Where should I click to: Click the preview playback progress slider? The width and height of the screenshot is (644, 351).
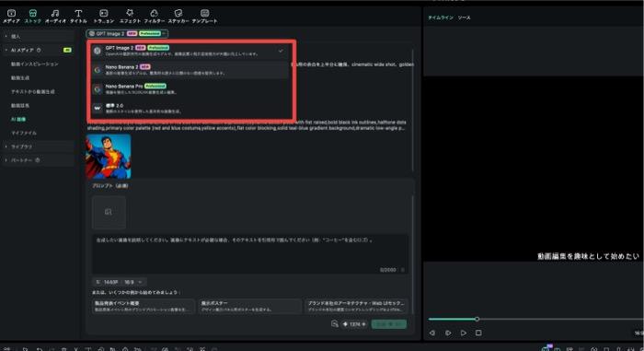[x=535, y=319]
